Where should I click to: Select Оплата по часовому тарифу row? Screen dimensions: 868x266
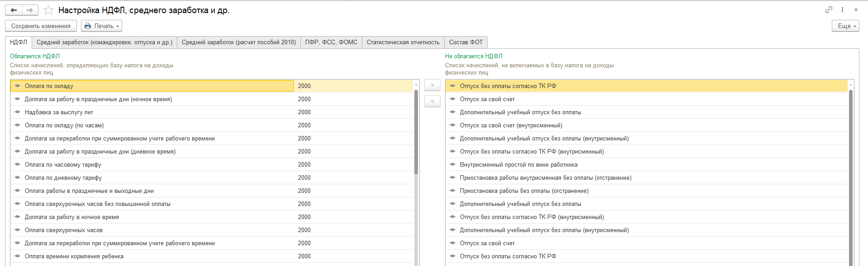(x=63, y=164)
